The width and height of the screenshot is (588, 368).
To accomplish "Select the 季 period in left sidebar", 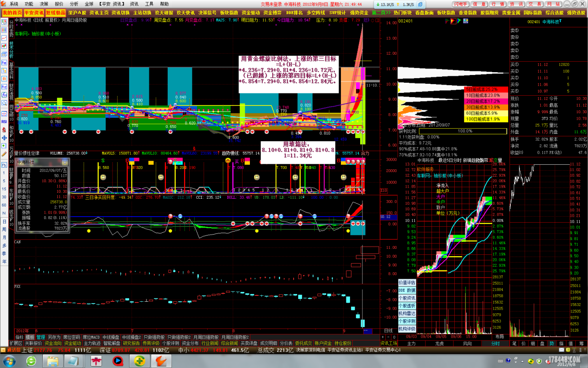I will [4, 253].
